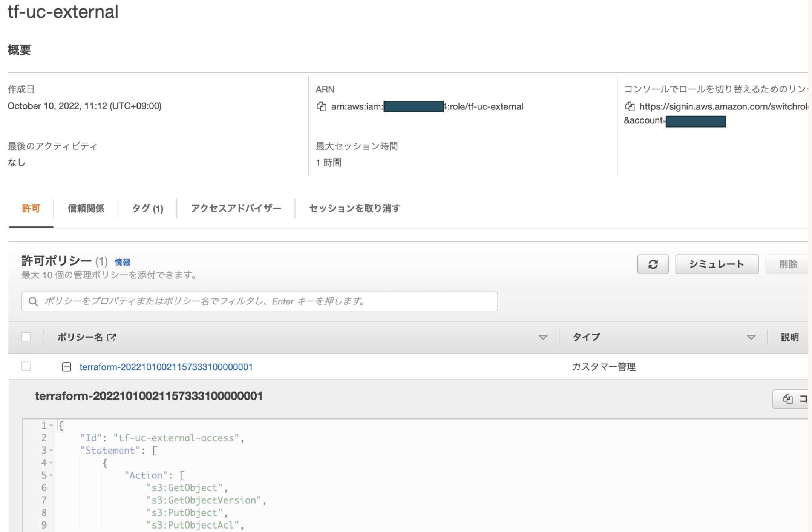Switch to 信頼関係 tab
812x532 pixels.
click(x=86, y=209)
